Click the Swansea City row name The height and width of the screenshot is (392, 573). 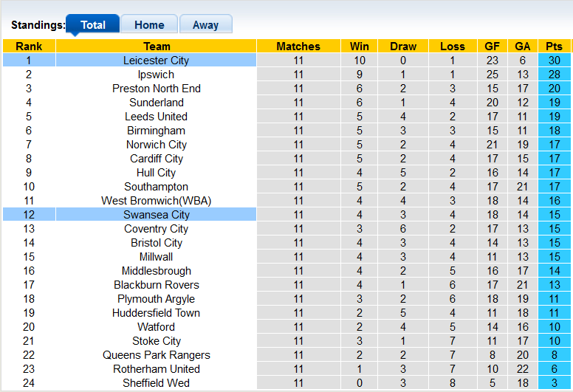tap(156, 215)
